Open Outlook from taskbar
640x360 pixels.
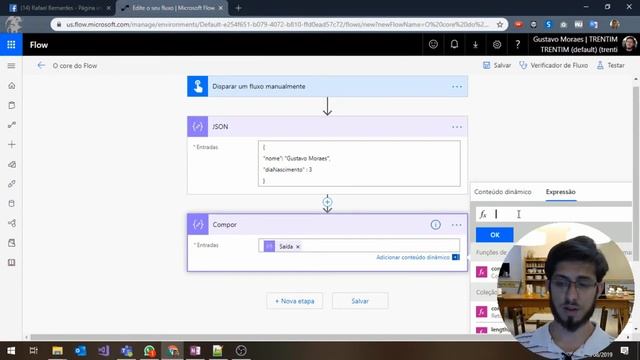pos(80,351)
